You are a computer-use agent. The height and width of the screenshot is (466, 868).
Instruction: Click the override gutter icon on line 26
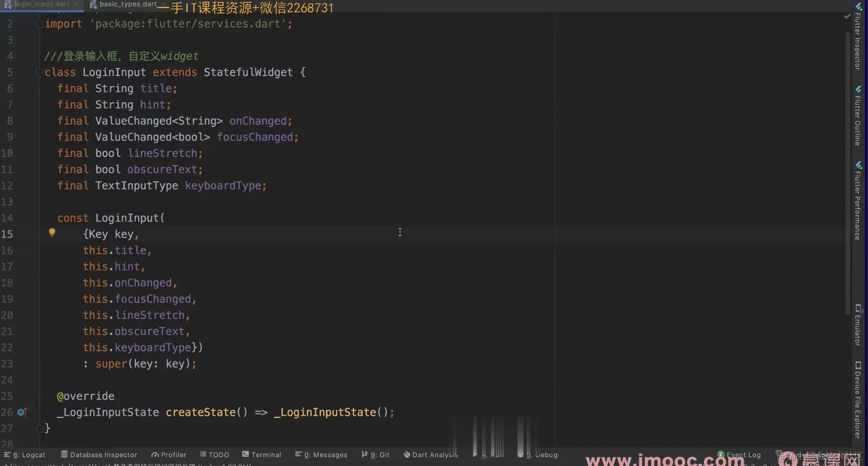pos(22,412)
